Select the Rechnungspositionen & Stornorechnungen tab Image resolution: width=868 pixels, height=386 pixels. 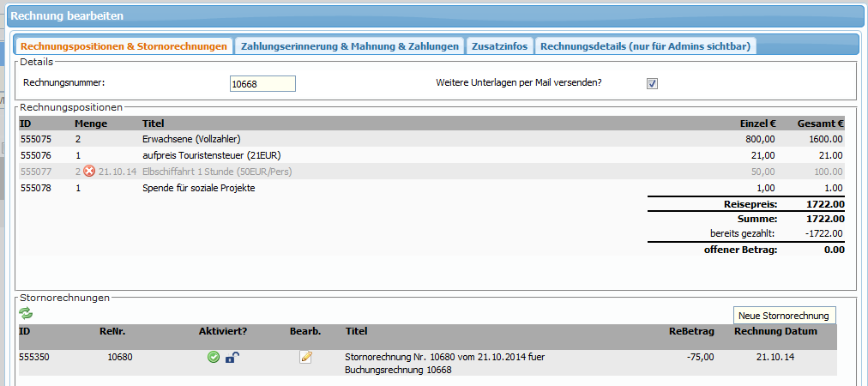(x=124, y=45)
